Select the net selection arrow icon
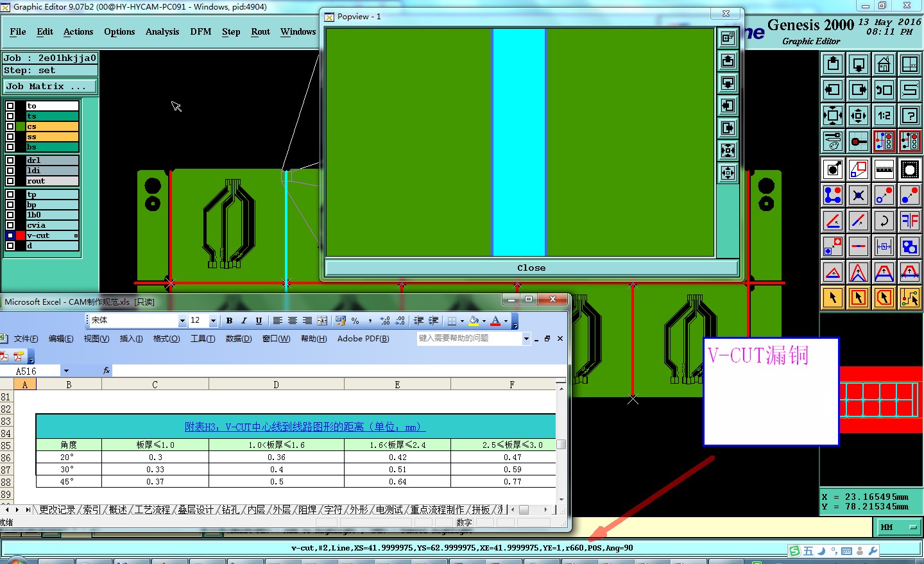This screenshot has height=564, width=924. (x=910, y=298)
